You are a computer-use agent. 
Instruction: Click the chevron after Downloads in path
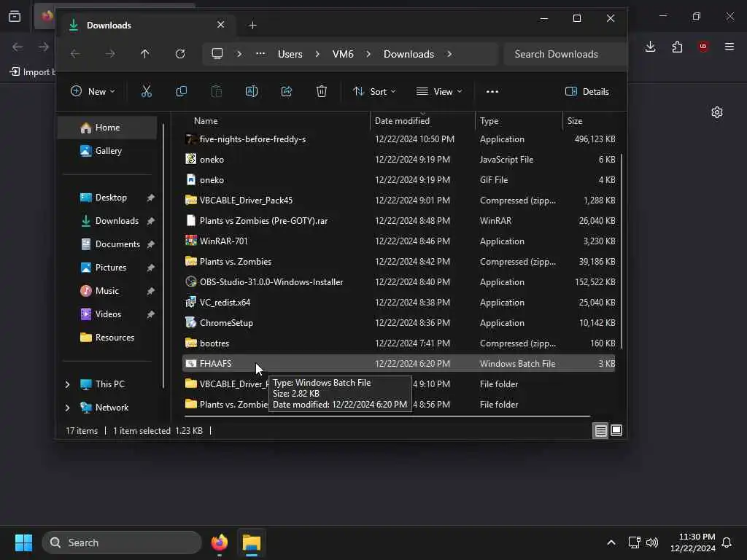[x=449, y=54]
